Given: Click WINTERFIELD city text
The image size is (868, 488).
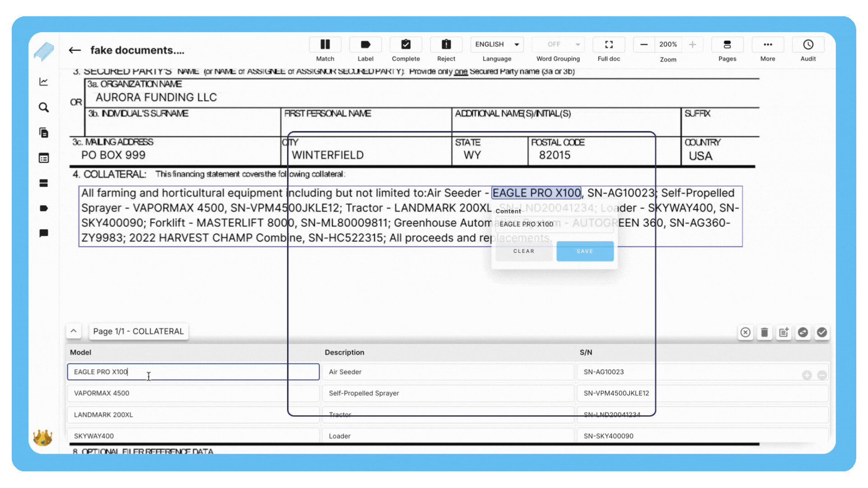Looking at the screenshot, I should point(328,155).
